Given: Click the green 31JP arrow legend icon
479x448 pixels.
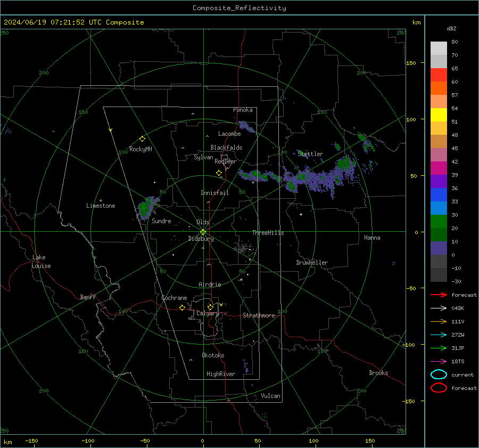Looking at the screenshot, I should pyautogui.click(x=439, y=348).
